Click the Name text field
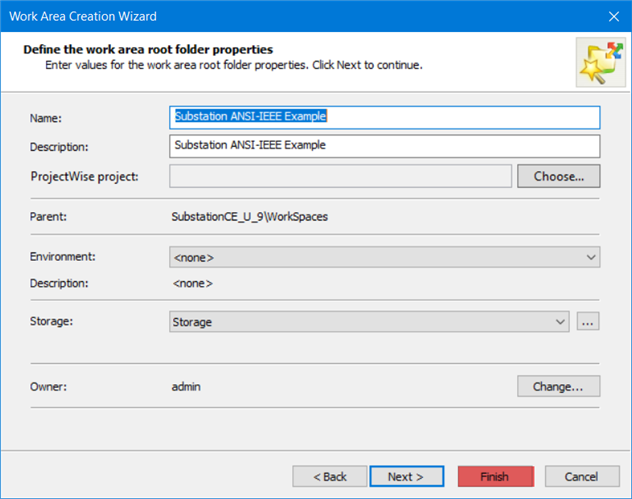This screenshot has width=632, height=499. click(385, 117)
